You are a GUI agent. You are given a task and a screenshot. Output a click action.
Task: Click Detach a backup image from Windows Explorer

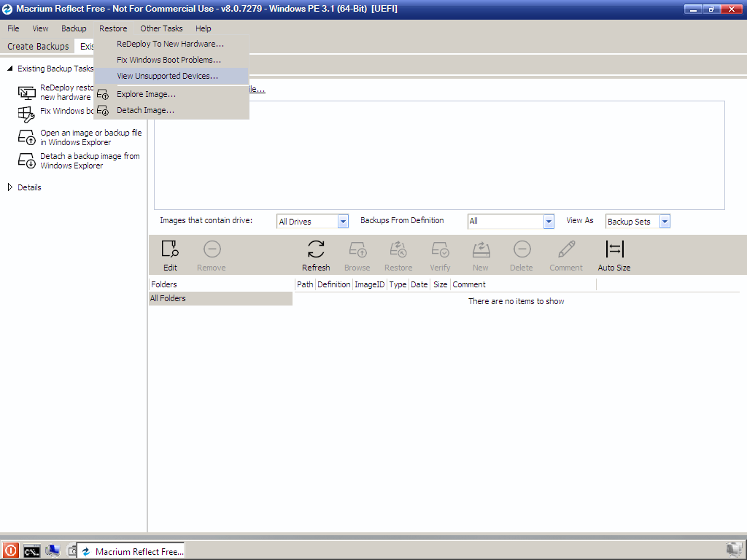pyautogui.click(x=90, y=161)
